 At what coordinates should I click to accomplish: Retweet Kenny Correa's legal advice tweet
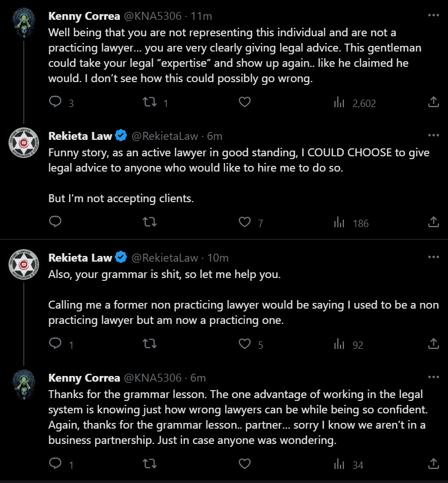tap(150, 102)
